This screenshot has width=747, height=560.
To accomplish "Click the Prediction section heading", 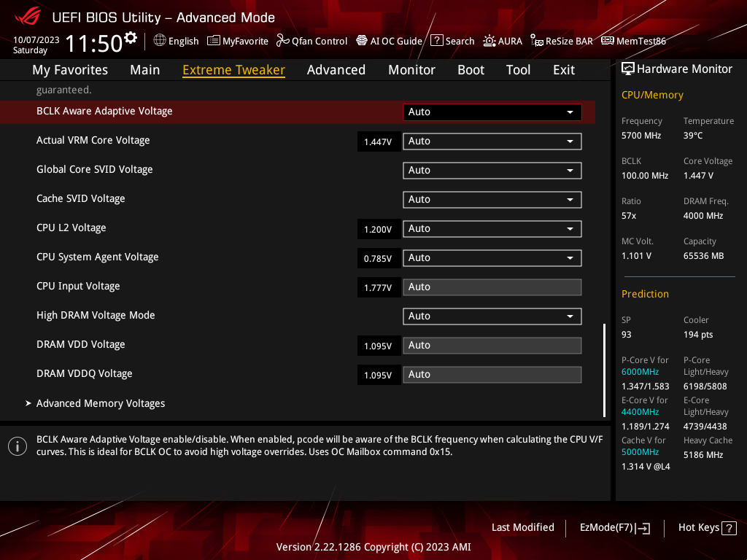I will [645, 294].
